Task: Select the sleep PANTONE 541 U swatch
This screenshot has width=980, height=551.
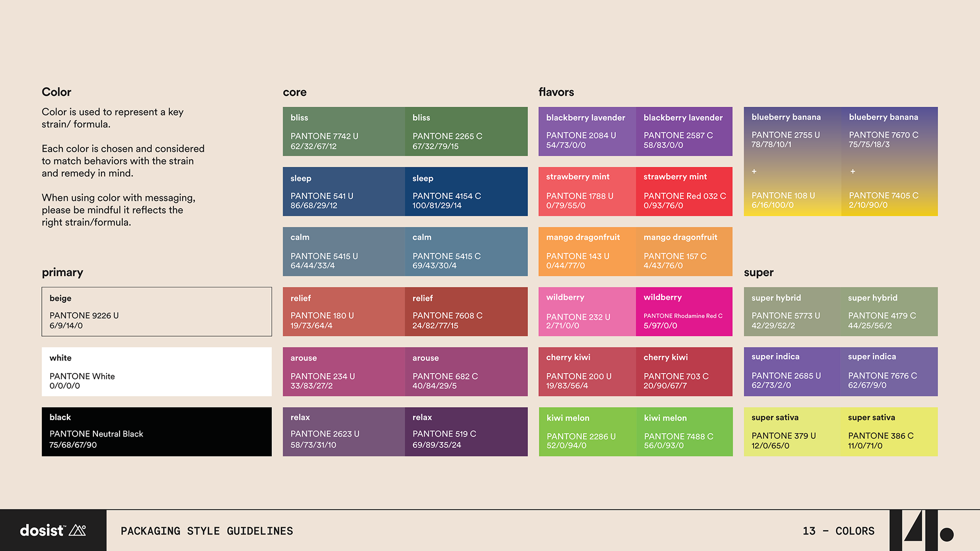Action: pos(344,192)
